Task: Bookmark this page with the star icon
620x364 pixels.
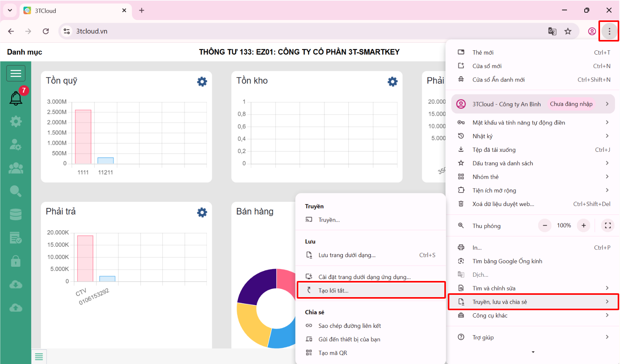Action: [x=568, y=32]
